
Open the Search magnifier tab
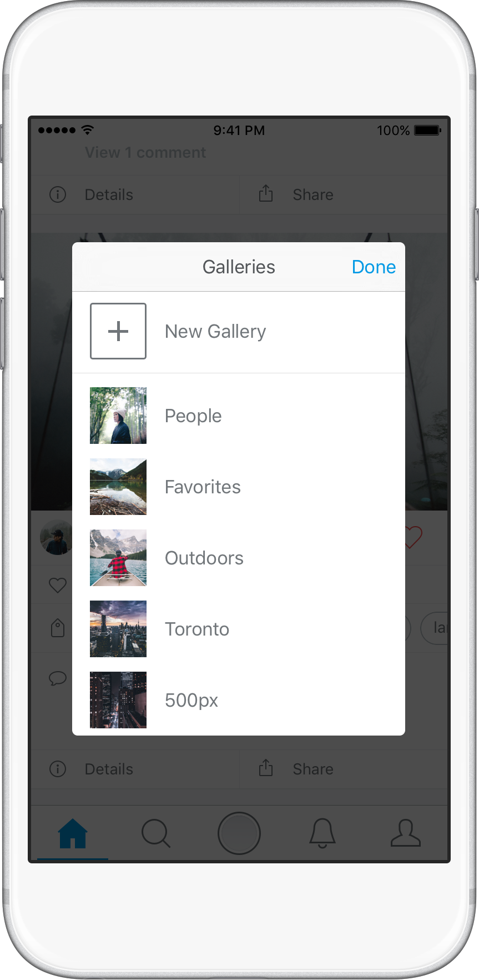(156, 833)
